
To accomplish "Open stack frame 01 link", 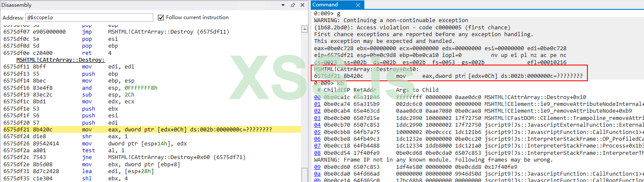I will pos(317,104).
